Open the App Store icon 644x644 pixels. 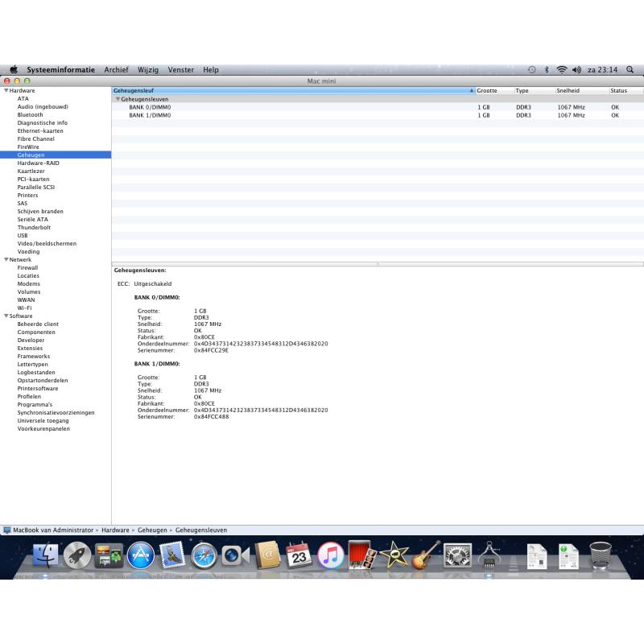(140, 555)
